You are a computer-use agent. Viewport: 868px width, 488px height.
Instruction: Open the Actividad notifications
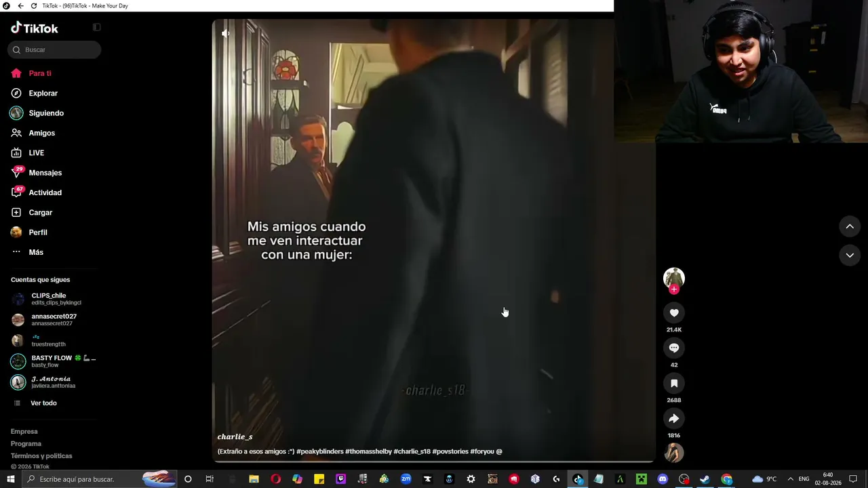coord(36,192)
